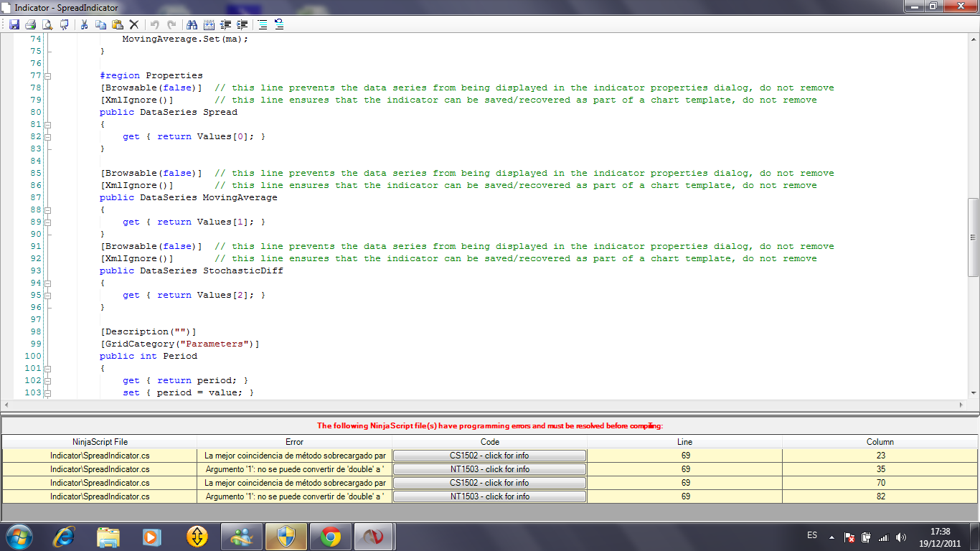980x551 pixels.
Task: Collapse the StochasticDiff property fold at line 94
Action: coord(48,283)
